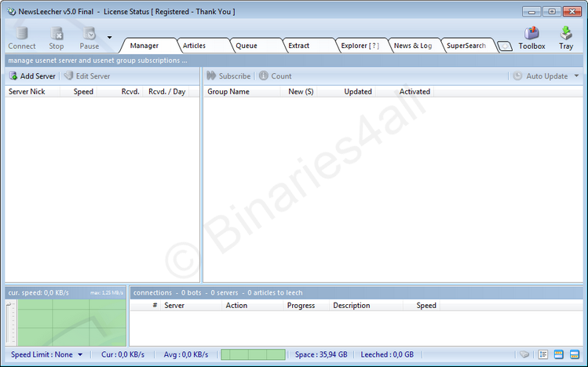
Task: Close the NewsLeecher window
Action: 572,12
